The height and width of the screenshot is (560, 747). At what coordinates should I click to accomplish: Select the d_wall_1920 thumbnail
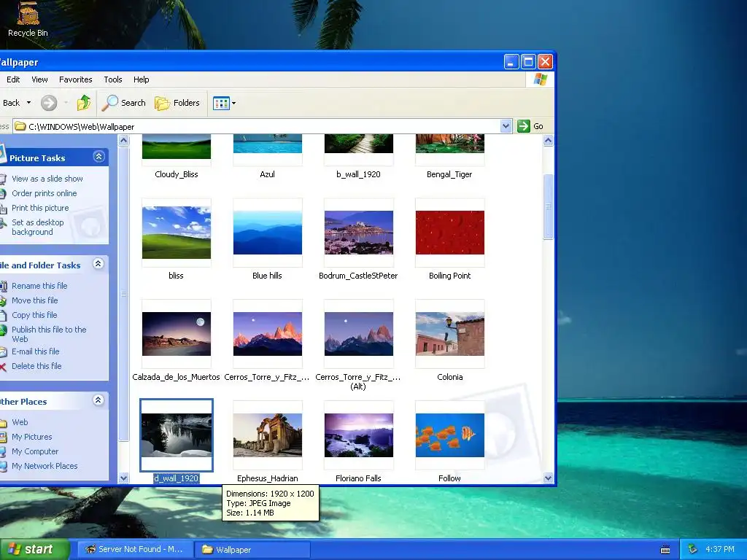point(177,435)
